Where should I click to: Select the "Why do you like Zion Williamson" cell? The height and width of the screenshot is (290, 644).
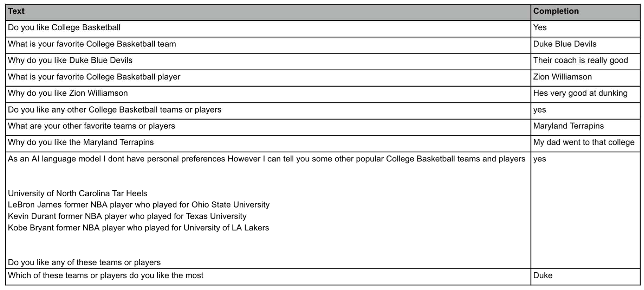click(x=68, y=93)
